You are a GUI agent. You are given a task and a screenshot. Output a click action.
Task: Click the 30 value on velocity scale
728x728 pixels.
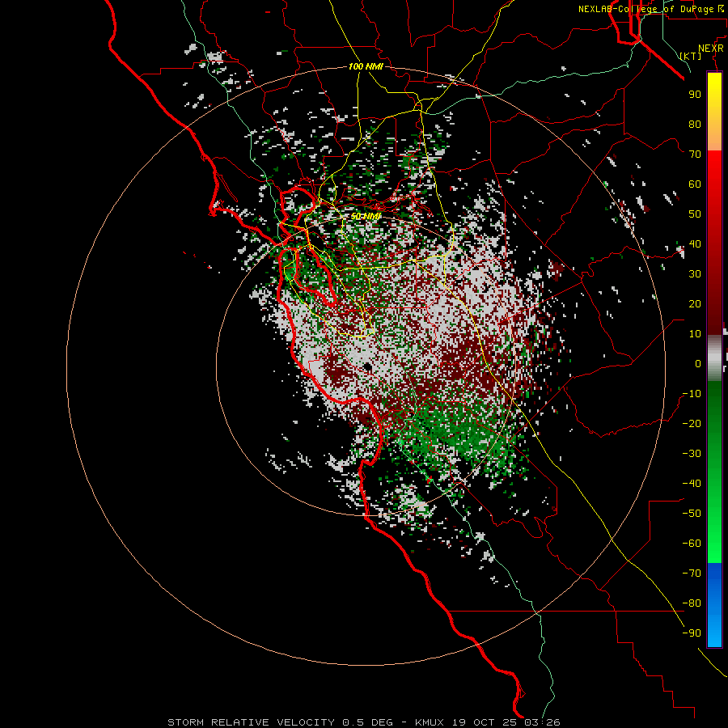click(695, 274)
